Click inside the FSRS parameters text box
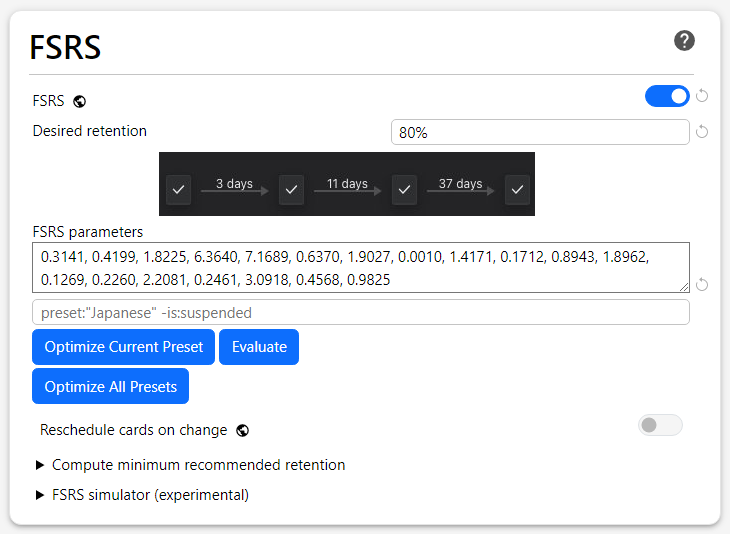 point(360,268)
